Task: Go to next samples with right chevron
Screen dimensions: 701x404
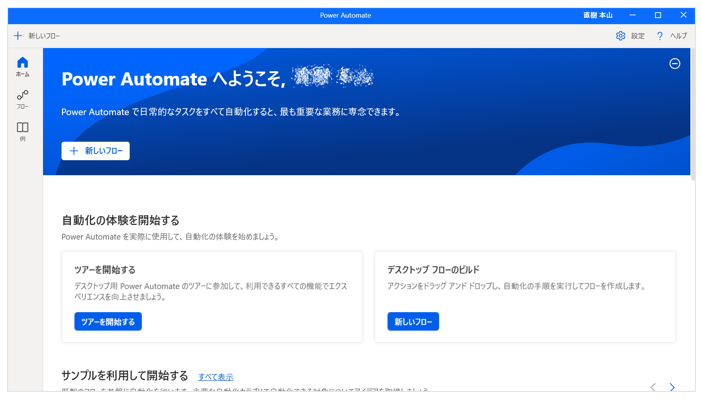Action: click(672, 387)
